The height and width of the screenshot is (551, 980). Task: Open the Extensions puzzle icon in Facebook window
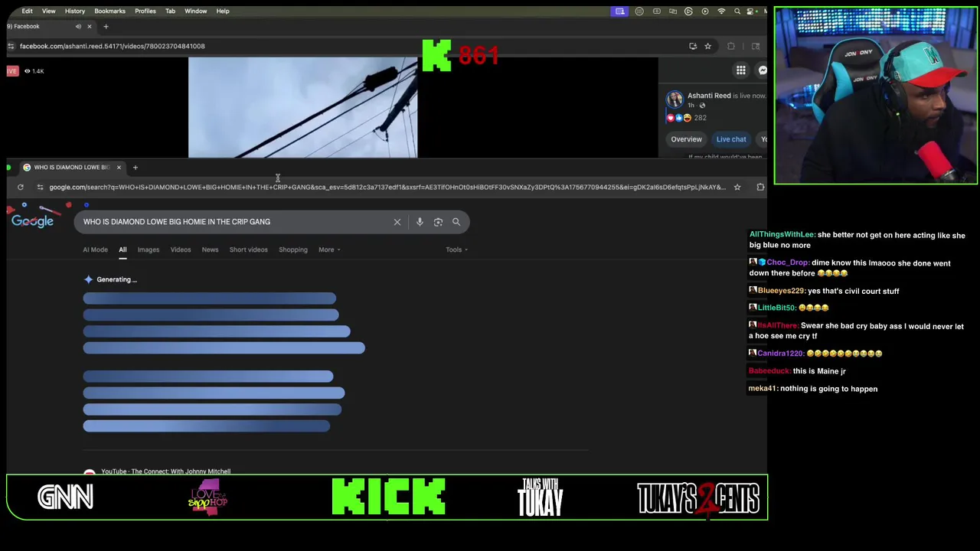tap(731, 46)
